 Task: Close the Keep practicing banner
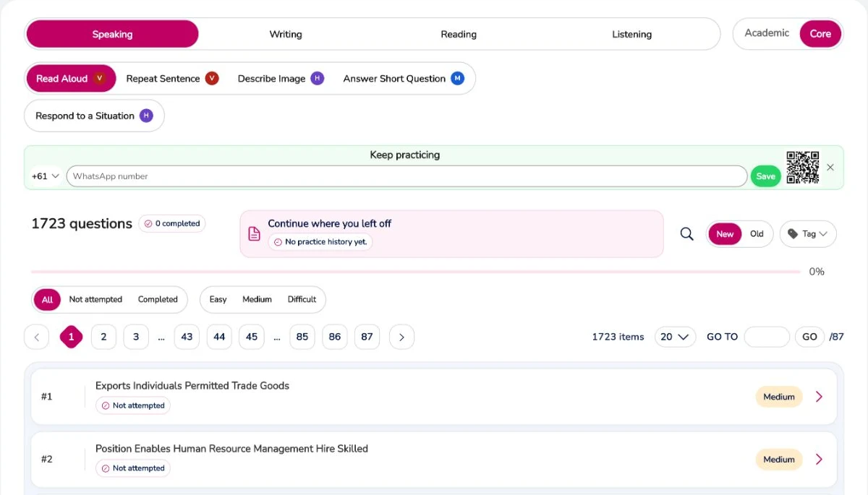pos(830,167)
